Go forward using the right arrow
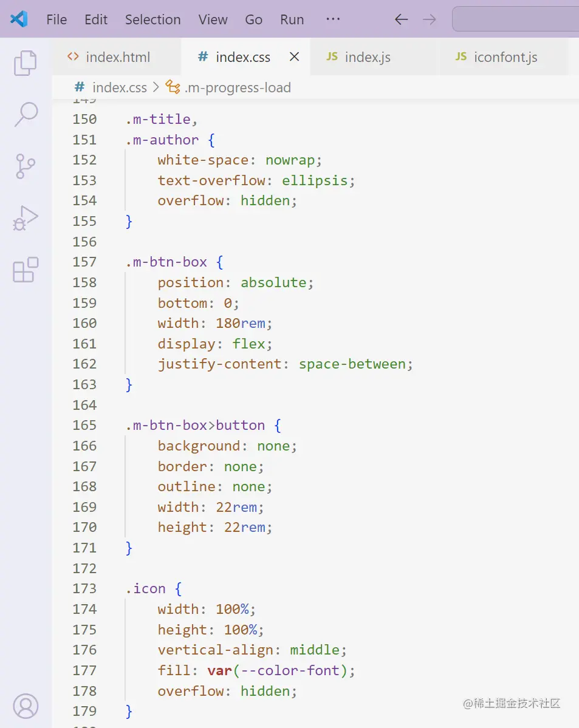Screen dimensions: 579x728 pyautogui.click(x=430, y=19)
